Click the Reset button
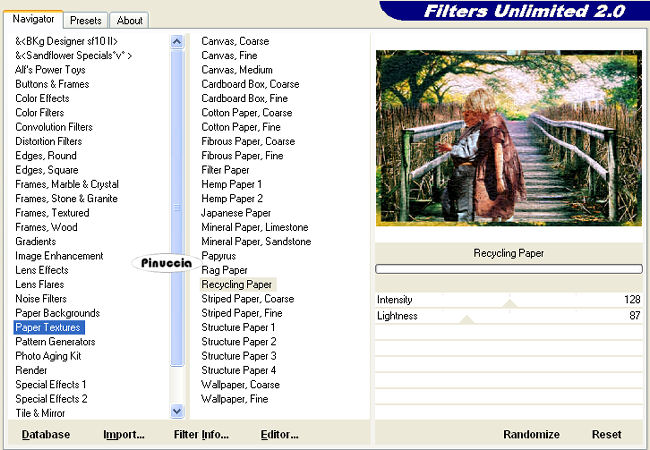This screenshot has width=650, height=450. tap(606, 434)
